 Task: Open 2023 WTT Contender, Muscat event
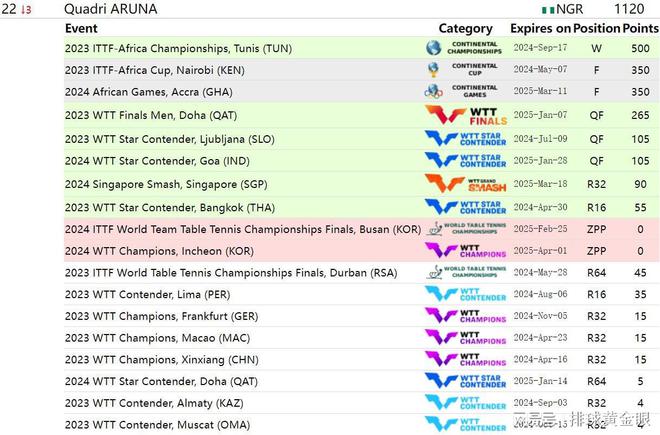[x=157, y=424]
